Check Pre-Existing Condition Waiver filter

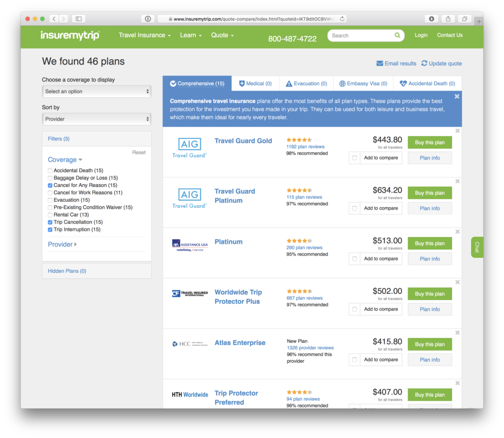(x=50, y=208)
